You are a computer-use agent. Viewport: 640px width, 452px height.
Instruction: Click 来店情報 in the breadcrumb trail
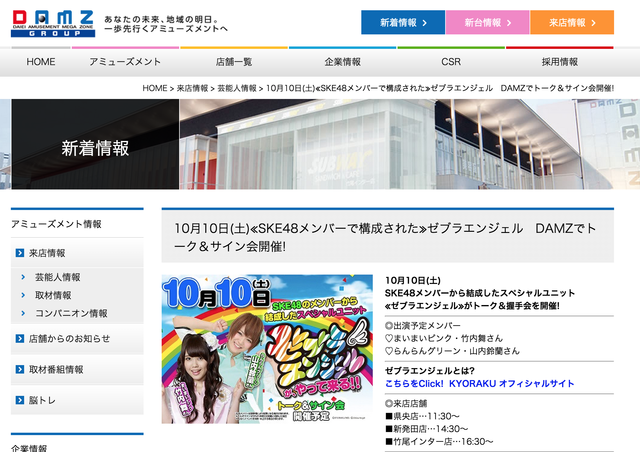(x=192, y=88)
